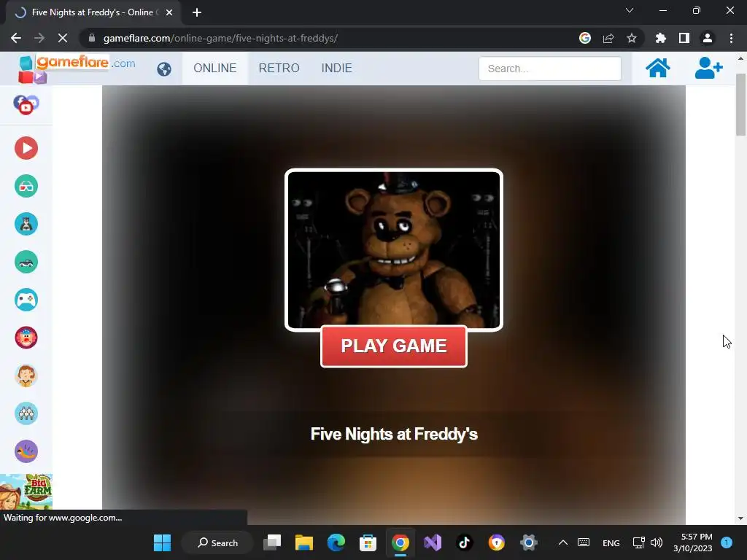Click the browser forward arrow
The height and width of the screenshot is (560, 747).
39,38
